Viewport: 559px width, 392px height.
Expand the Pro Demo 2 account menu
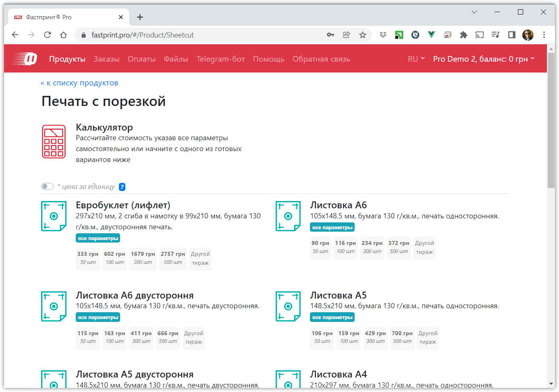coord(484,59)
